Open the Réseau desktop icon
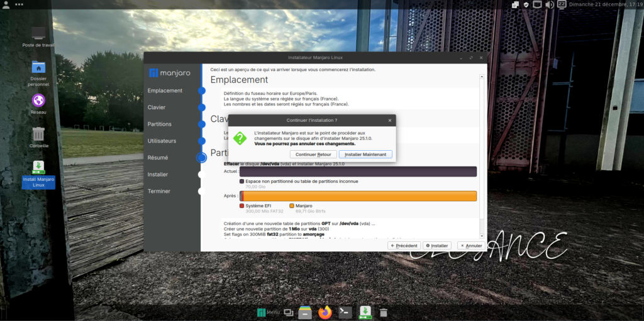Screen dimensions: 644x321 point(38,101)
